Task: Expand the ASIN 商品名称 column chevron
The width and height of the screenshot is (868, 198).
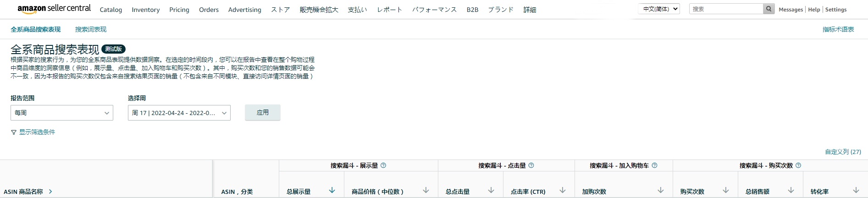Action: click(x=50, y=192)
